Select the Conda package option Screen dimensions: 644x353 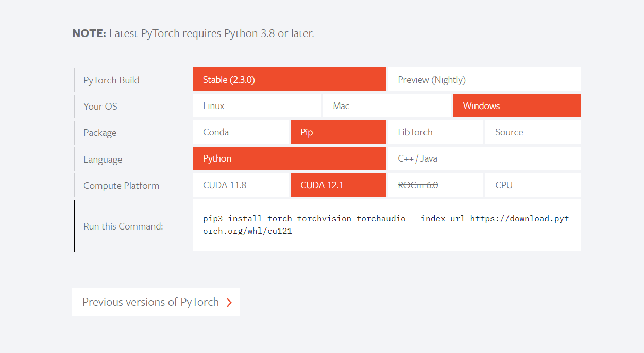pyautogui.click(x=241, y=132)
